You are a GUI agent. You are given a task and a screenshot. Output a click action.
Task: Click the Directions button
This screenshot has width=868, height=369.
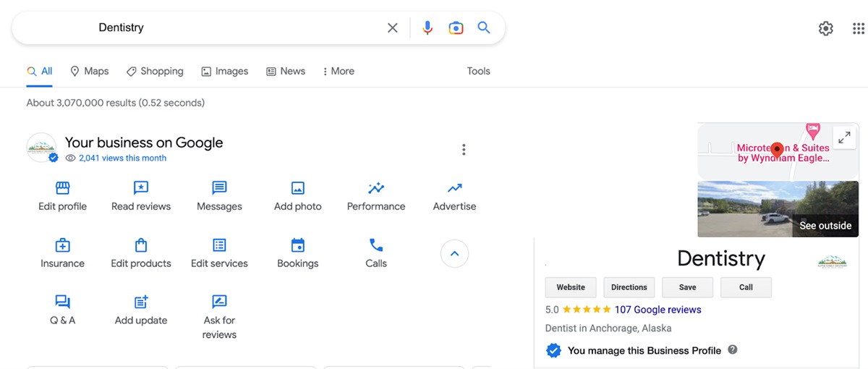[629, 287]
